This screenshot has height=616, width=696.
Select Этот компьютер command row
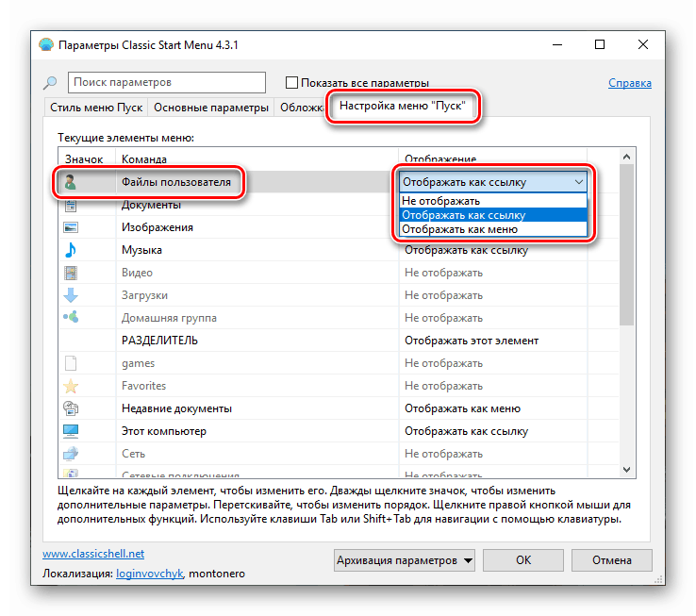(164, 431)
